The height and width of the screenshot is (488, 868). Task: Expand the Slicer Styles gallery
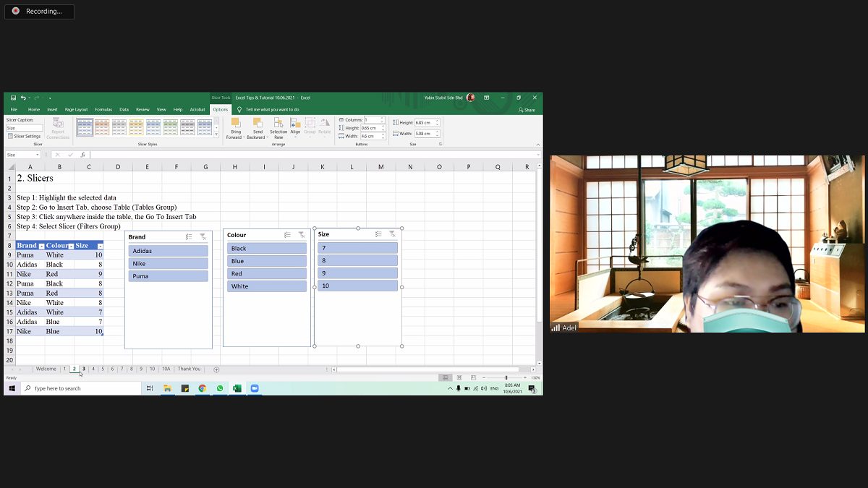[216, 135]
